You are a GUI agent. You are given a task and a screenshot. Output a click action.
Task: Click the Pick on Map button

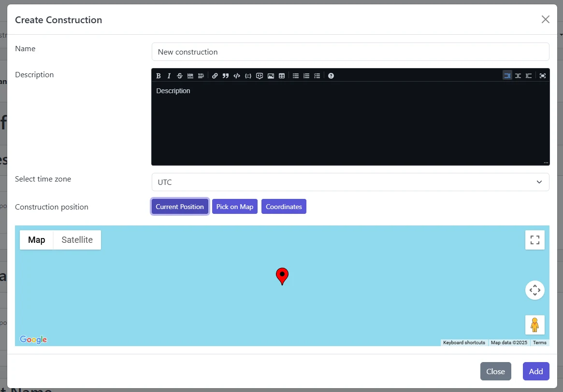pos(234,206)
